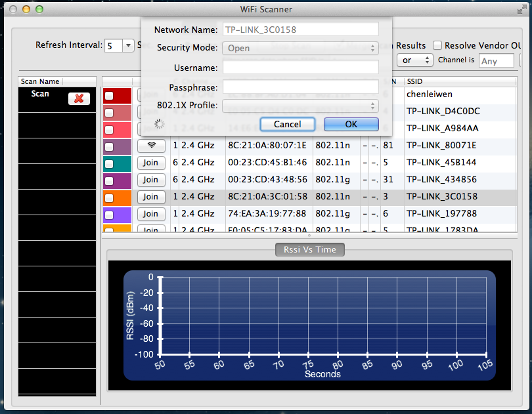Select the Rssi Vs Time tab
The image size is (532, 414).
coord(310,249)
